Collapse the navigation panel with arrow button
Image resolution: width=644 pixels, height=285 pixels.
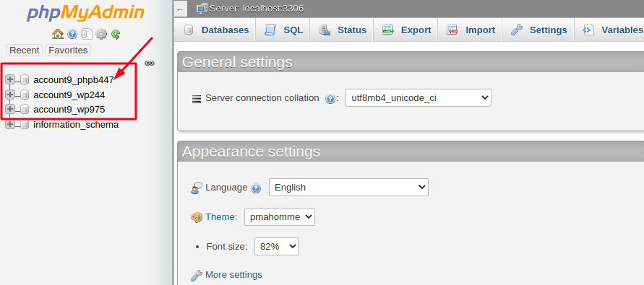coord(180,9)
